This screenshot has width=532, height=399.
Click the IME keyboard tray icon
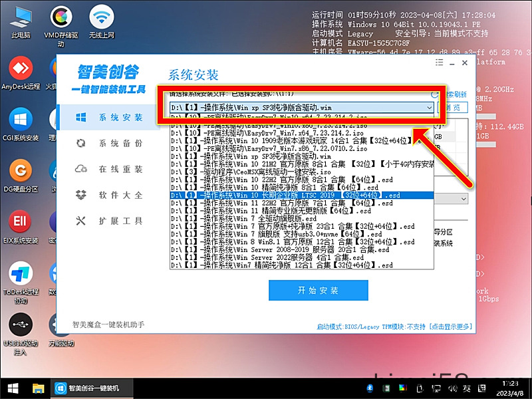pos(481,388)
